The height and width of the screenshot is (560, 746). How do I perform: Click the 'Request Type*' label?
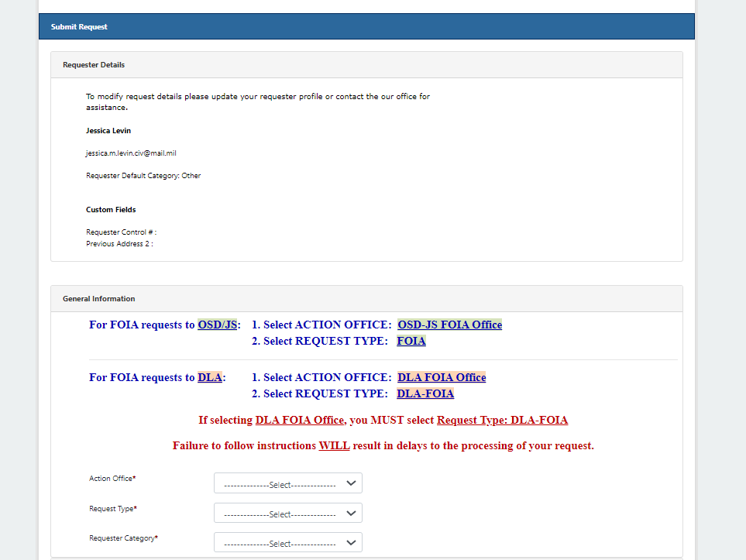113,509
